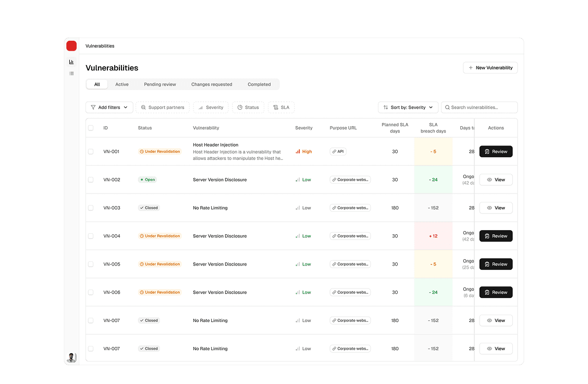Screen dimensions: 588x384
Task: Open the Sort by: Severity dropdown
Action: [x=408, y=107]
